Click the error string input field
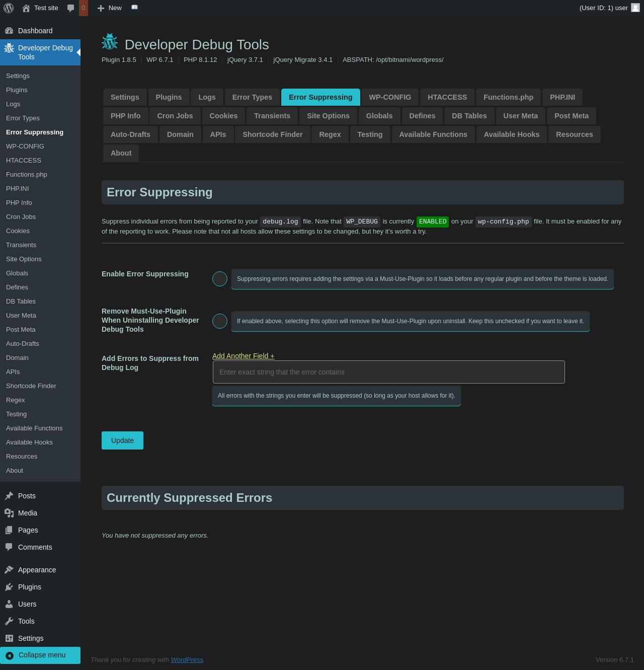 point(388,372)
